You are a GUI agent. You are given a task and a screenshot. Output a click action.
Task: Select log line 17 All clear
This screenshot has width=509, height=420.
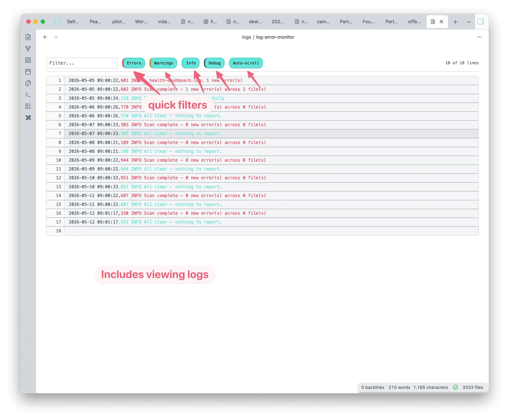point(262,222)
